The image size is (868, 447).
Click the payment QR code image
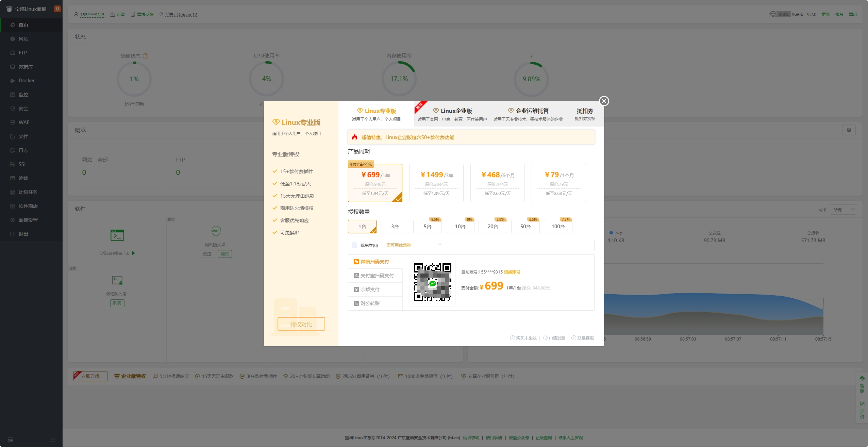(x=432, y=282)
